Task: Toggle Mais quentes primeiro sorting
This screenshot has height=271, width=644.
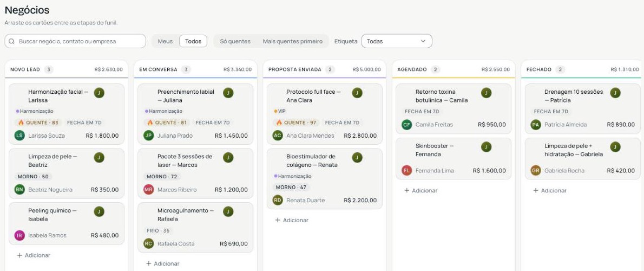Action: click(x=293, y=41)
